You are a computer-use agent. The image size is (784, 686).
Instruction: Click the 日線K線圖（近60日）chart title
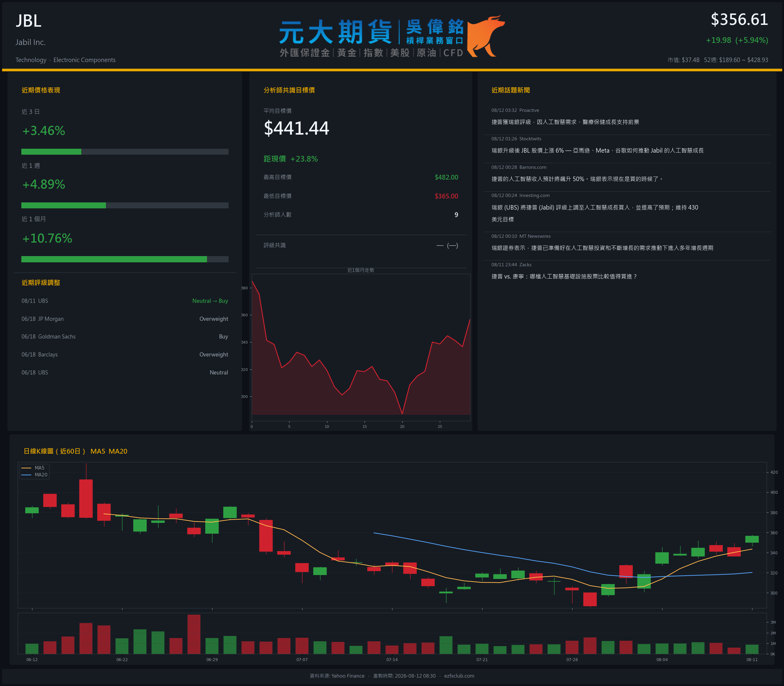click(x=54, y=451)
